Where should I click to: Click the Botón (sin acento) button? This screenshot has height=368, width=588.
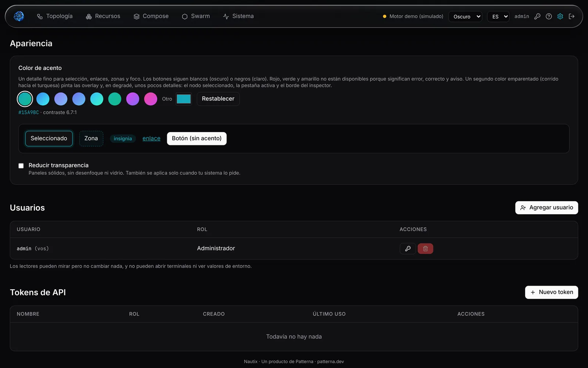coord(197,139)
